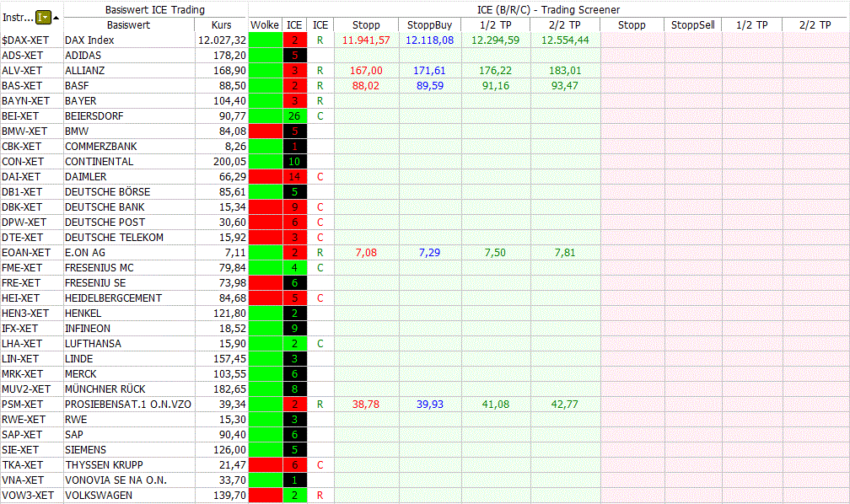Select the VONOVIA SE NA O.N. name cell

(116, 480)
